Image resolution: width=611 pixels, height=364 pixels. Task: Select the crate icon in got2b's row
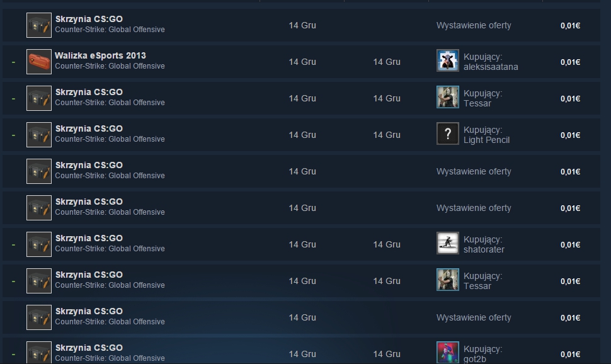point(39,353)
